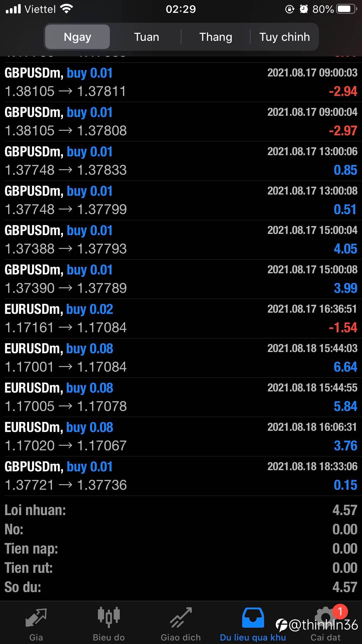Open the Gia quotes arrows icon

point(36,618)
